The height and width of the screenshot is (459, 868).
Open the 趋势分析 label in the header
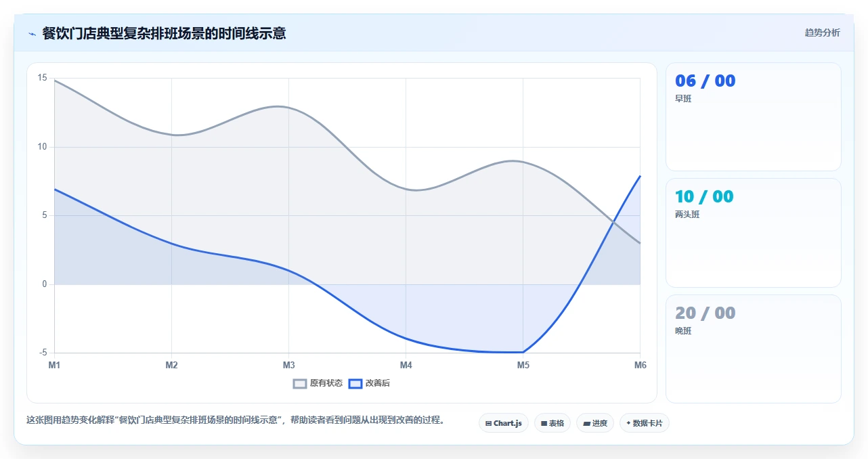822,32
